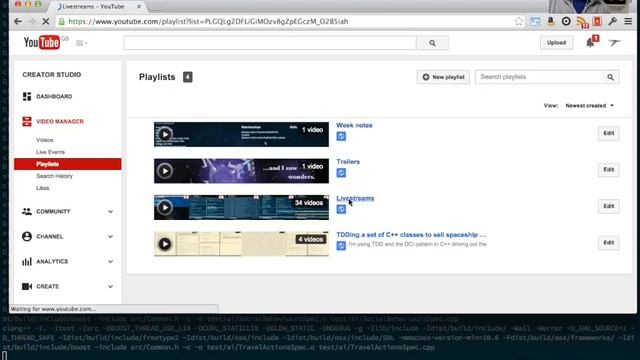Click the browser forward arrow
Image resolution: width=640 pixels, height=360 pixels.
coord(32,22)
